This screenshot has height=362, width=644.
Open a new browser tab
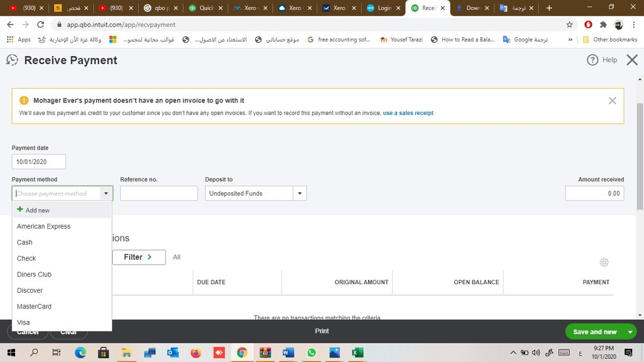(549, 8)
